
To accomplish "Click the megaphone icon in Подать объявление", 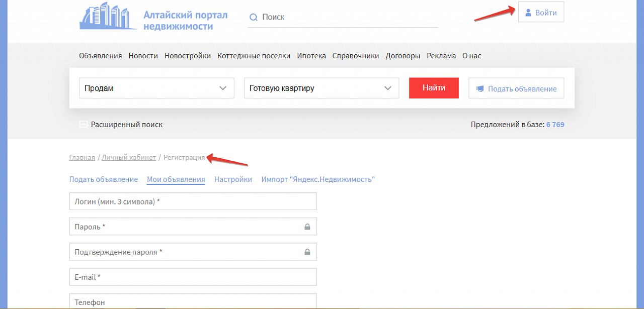I will click(480, 88).
